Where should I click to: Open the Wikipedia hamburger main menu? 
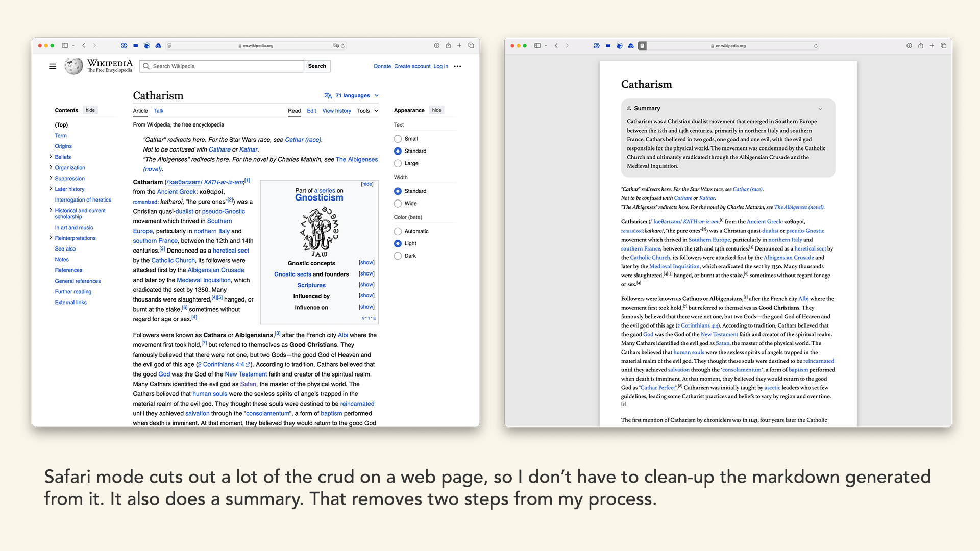(x=53, y=66)
